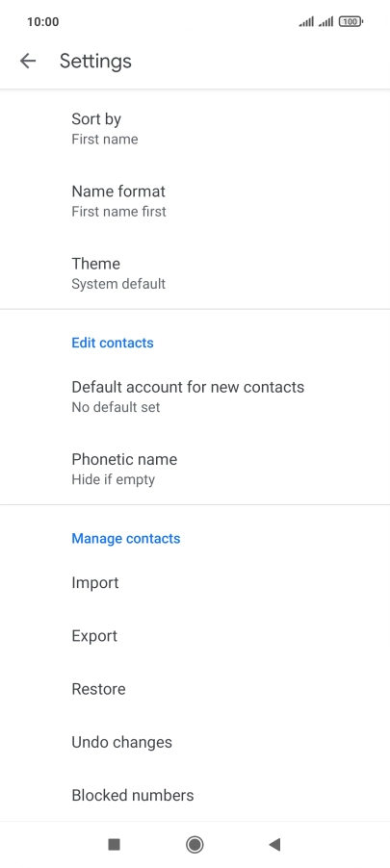Set Default account for new contacts
Viewport: 390px width, 868px height.
[195, 396]
